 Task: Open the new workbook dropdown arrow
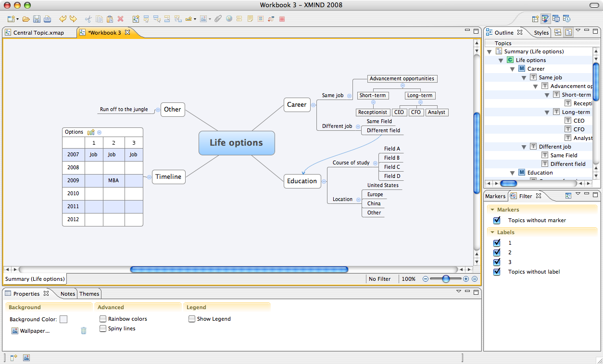18,20
